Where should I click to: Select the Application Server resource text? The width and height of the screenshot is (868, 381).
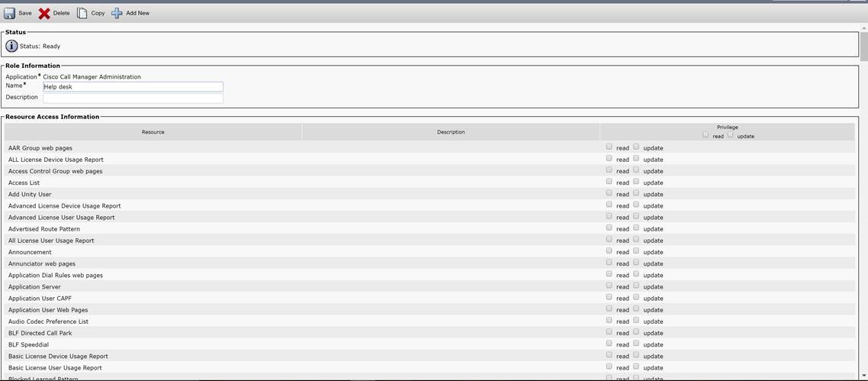click(x=35, y=287)
